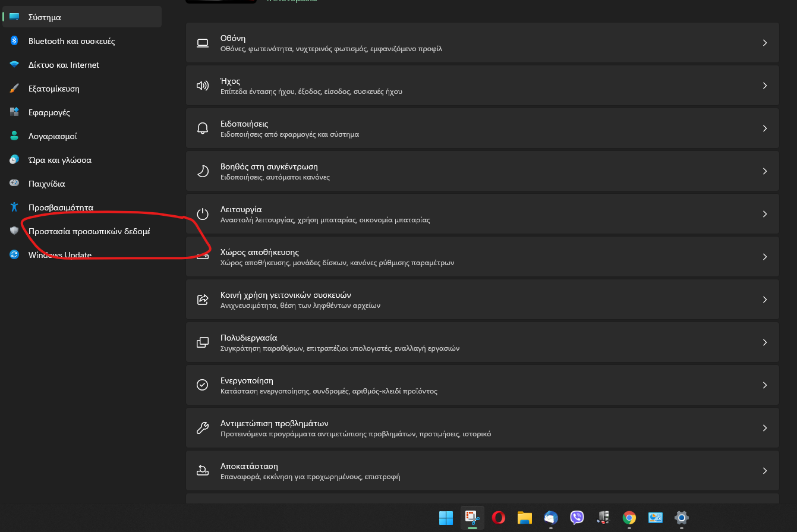Open Ενεργοποίηση via its right chevron
Image resolution: width=797 pixels, height=532 pixels.
[x=765, y=385]
